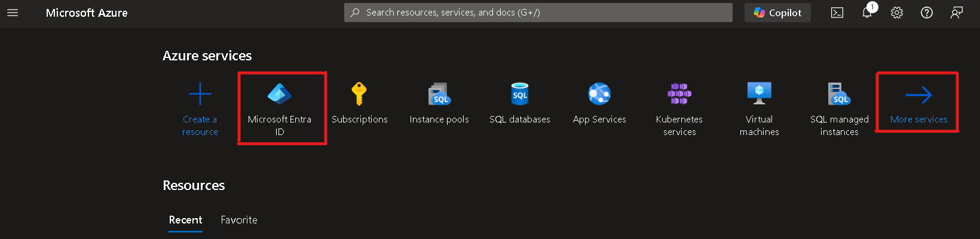This screenshot has height=239, width=980.
Task: Open the hamburger portal menu
Action: (x=13, y=13)
